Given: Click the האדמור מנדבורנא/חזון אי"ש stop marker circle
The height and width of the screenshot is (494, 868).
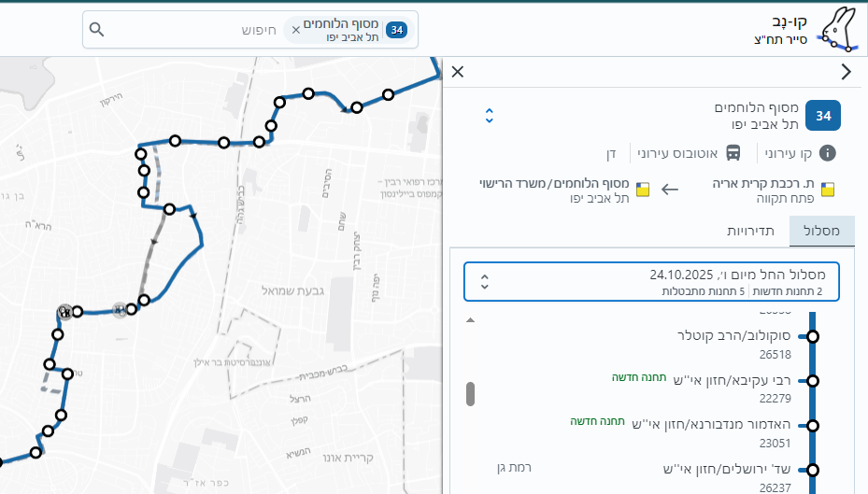Looking at the screenshot, I should (x=813, y=425).
